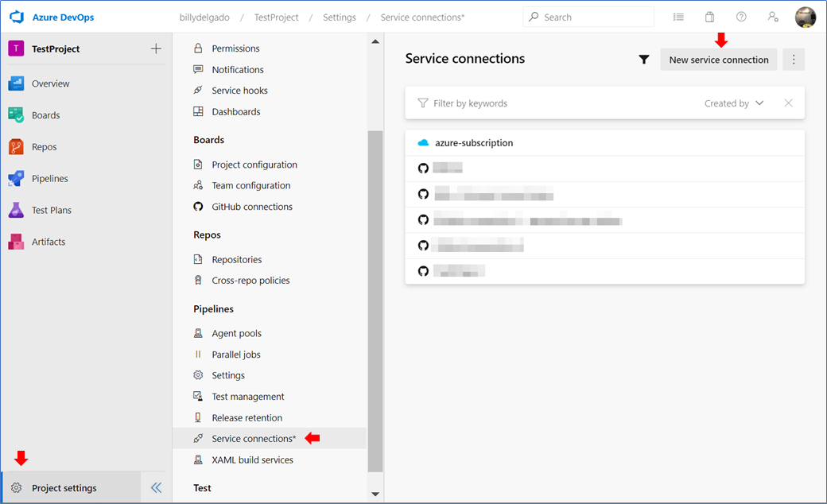Open the Boards hub
This screenshot has height=504, width=827.
click(x=45, y=115)
